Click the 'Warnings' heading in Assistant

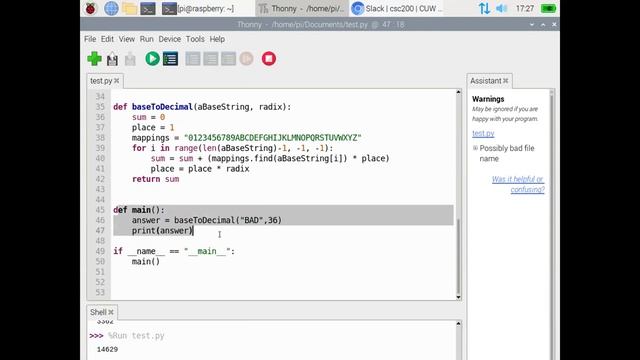pos(488,99)
